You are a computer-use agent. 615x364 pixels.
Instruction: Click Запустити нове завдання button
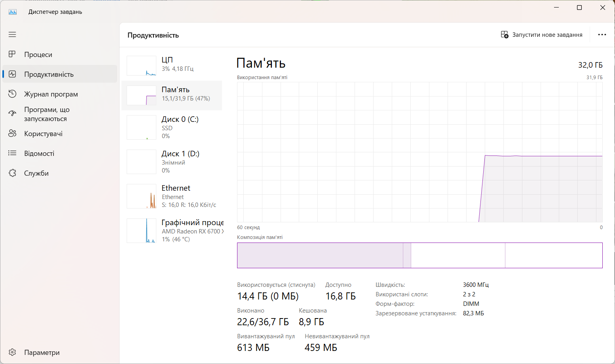[541, 35]
